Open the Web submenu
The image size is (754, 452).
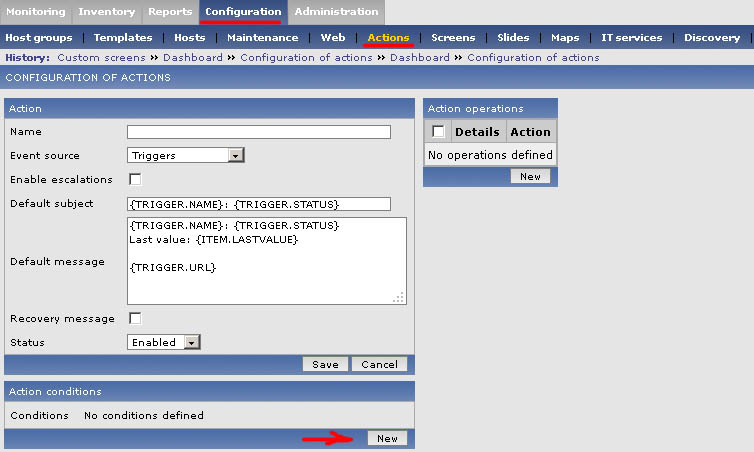pos(333,38)
